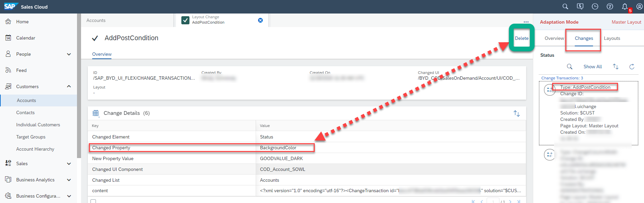This screenshot has height=203, width=644.
Task: Click the SAP logo in header
Action: (x=11, y=6)
